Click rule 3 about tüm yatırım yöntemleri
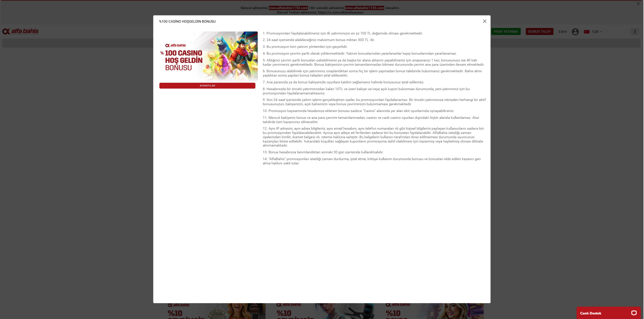Image resolution: width=644 pixels, height=319 pixels. coord(305,47)
